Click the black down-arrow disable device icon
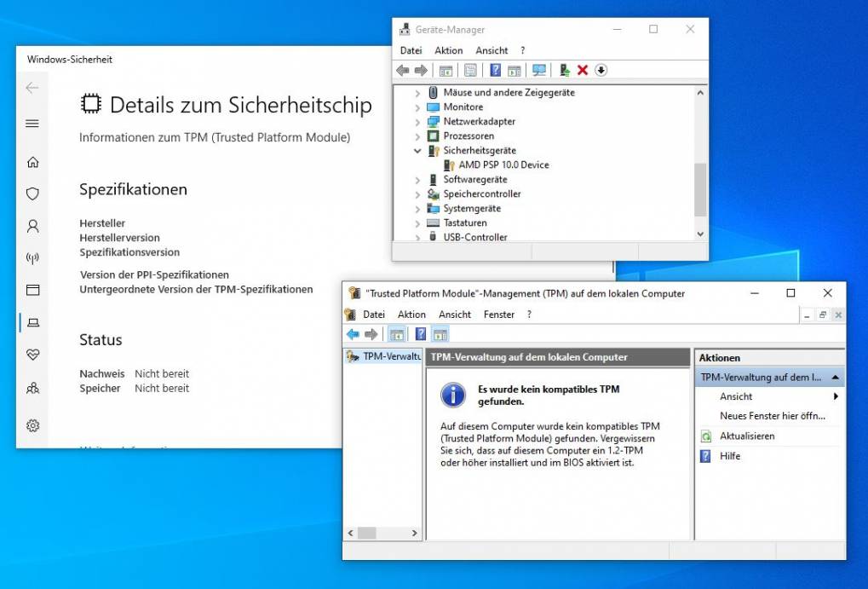868x589 pixels. [x=601, y=71]
